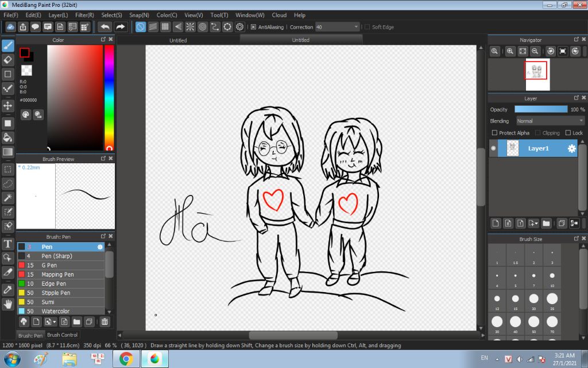Open the add-layer dropdown arrow button
The image size is (588, 368).
point(533,224)
